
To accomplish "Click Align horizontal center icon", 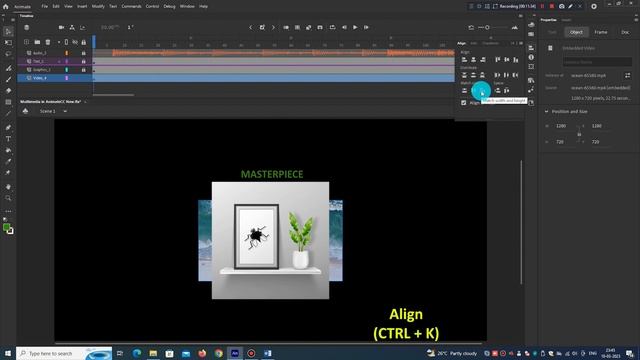I will 473,60.
